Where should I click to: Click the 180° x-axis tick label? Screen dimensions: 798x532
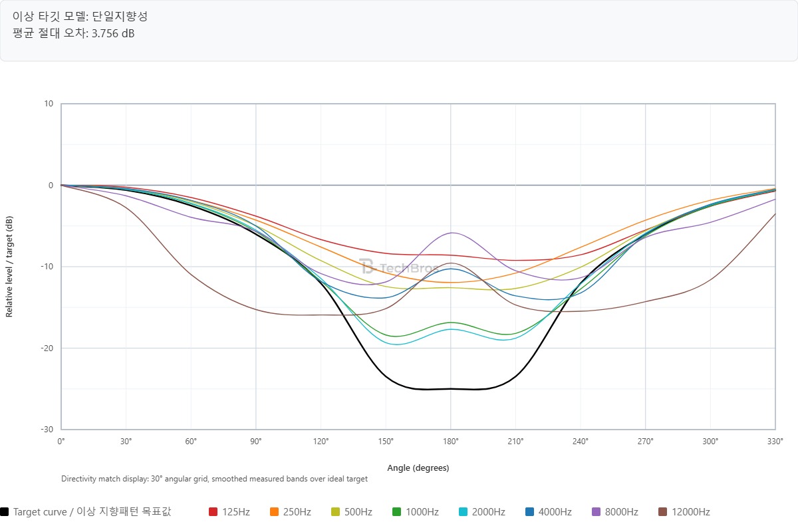click(451, 441)
